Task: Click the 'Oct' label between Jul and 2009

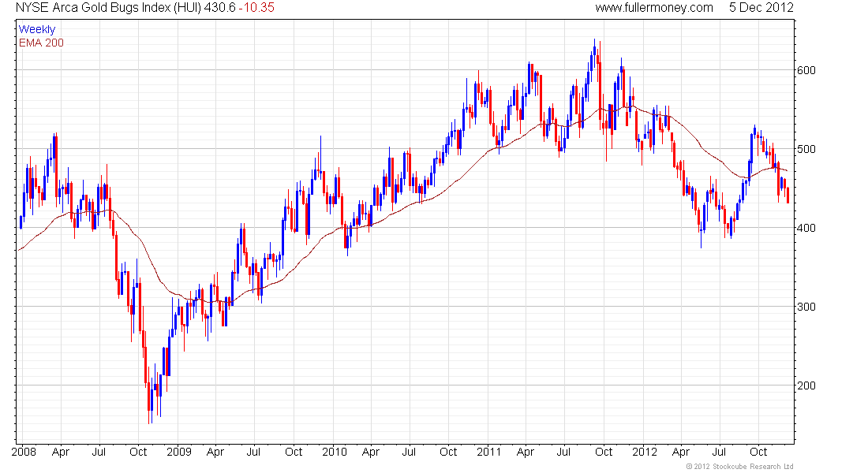Action: pos(138,452)
